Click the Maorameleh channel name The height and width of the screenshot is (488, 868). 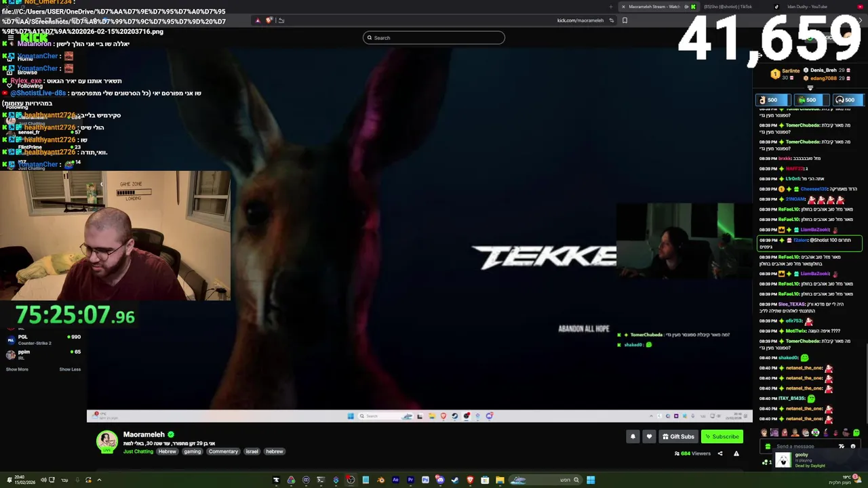tap(144, 434)
